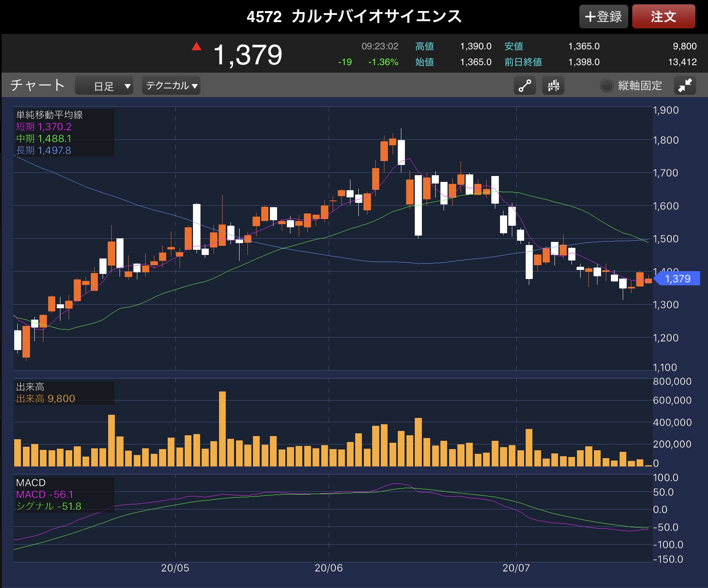Open the 単純移動平均線 legend box

tap(64, 133)
